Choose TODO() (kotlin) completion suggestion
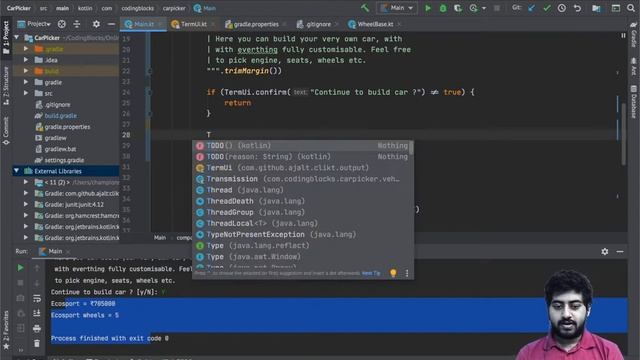The image size is (640, 360). 301,146
